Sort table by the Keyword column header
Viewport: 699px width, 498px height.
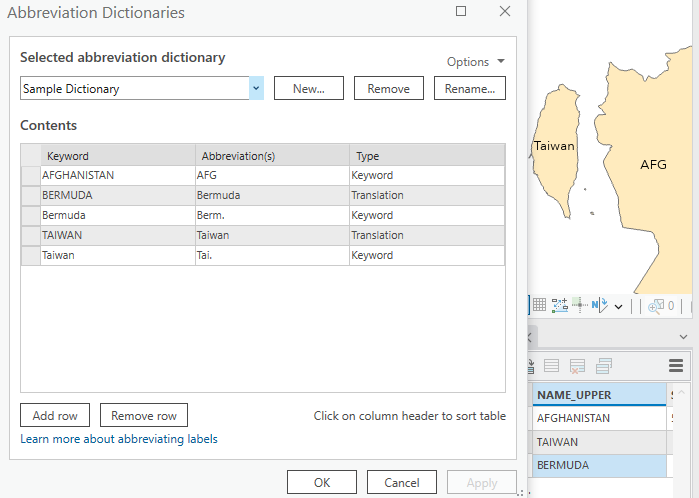118,156
